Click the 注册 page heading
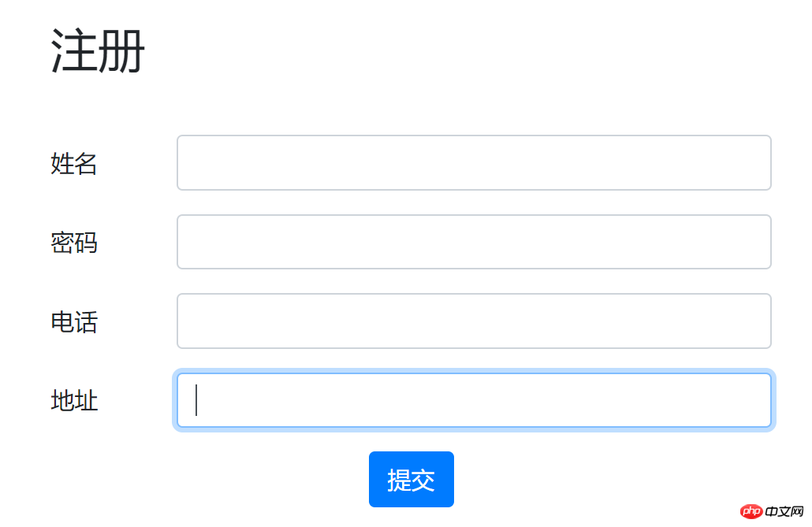This screenshot has width=812, height=527. click(x=98, y=50)
